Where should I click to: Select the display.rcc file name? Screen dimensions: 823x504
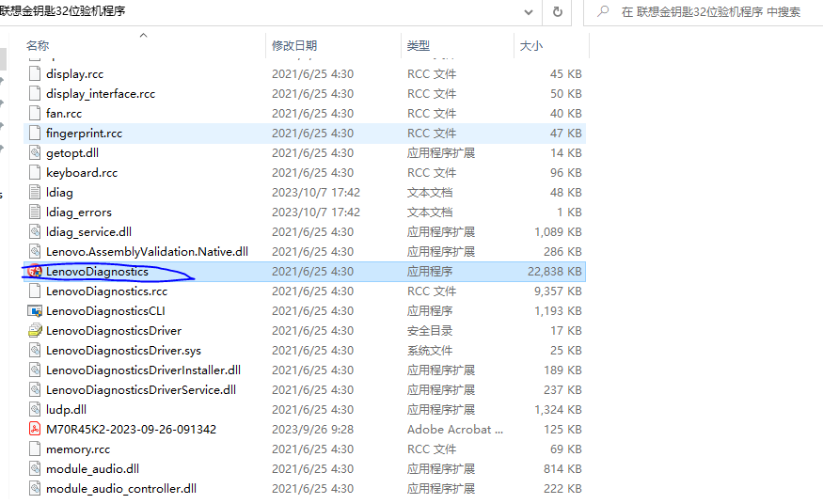[74, 74]
